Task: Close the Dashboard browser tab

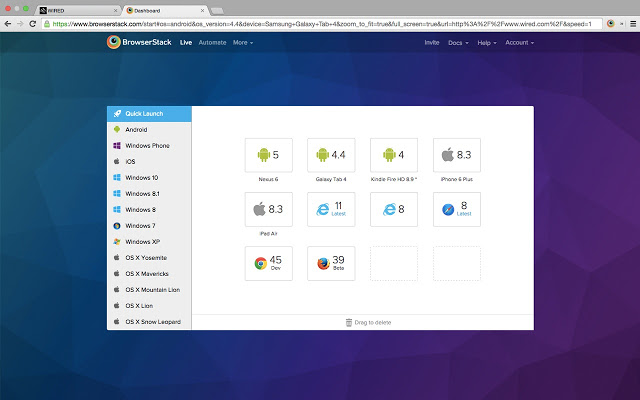Action: 202,11
